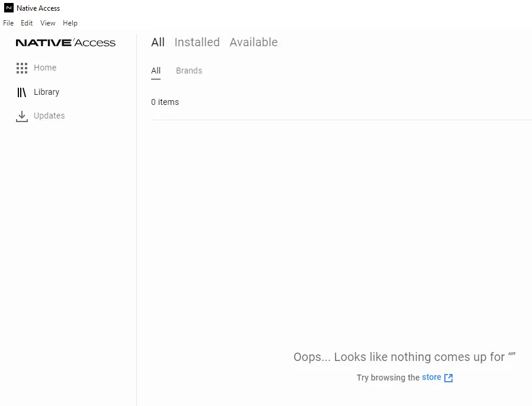532x406 pixels.
Task: Go to Home in the sidebar
Action: pos(45,68)
